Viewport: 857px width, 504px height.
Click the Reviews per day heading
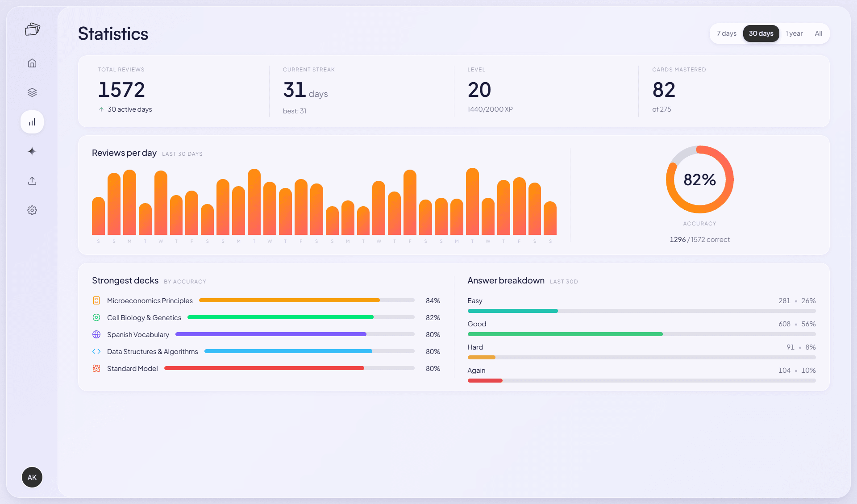pos(124,153)
